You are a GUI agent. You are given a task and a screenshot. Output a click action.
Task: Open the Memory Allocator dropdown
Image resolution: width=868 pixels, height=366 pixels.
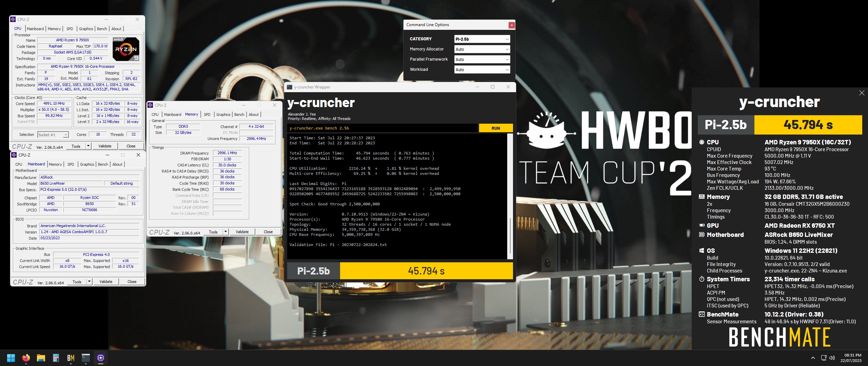[482, 49]
